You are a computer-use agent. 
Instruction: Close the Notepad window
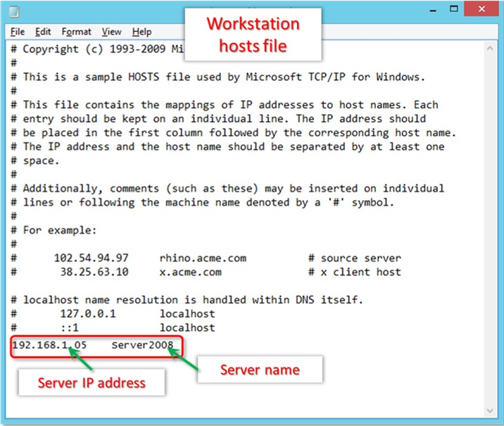481,9
